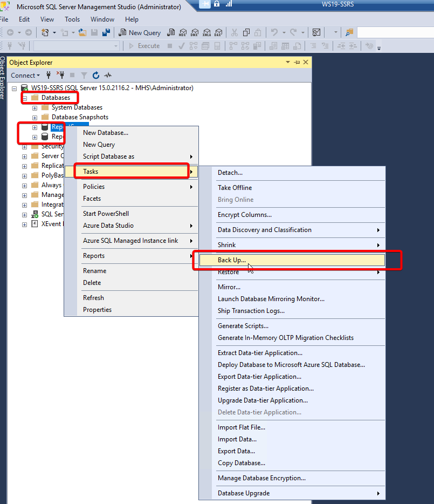Click the New Project icon
434x504 pixels.
click(x=45, y=32)
